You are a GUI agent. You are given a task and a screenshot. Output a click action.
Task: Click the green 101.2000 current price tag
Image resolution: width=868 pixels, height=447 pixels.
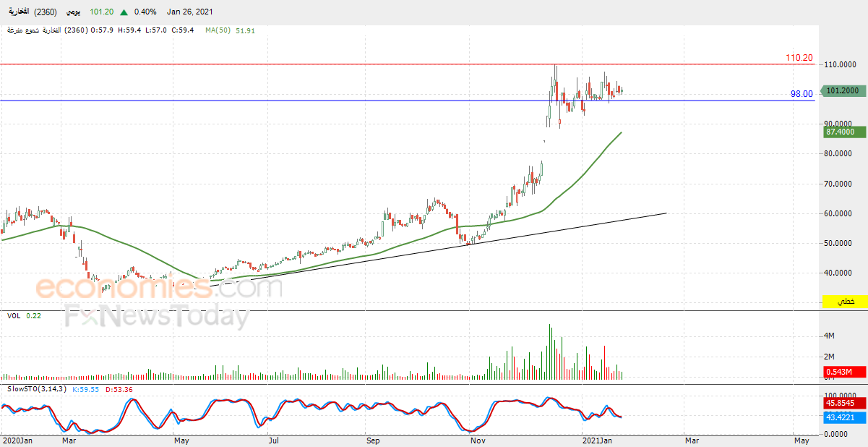point(842,90)
